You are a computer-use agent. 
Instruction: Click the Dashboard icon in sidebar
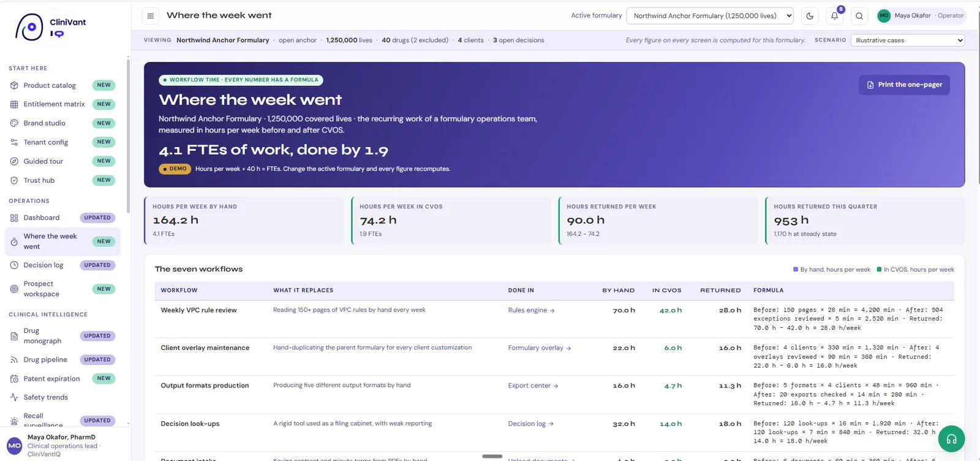pos(14,218)
